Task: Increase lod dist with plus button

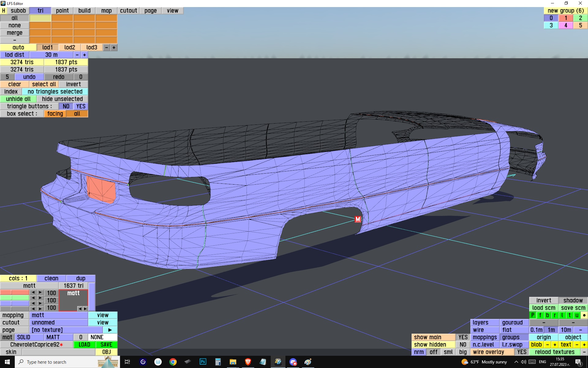Action: [x=85, y=55]
